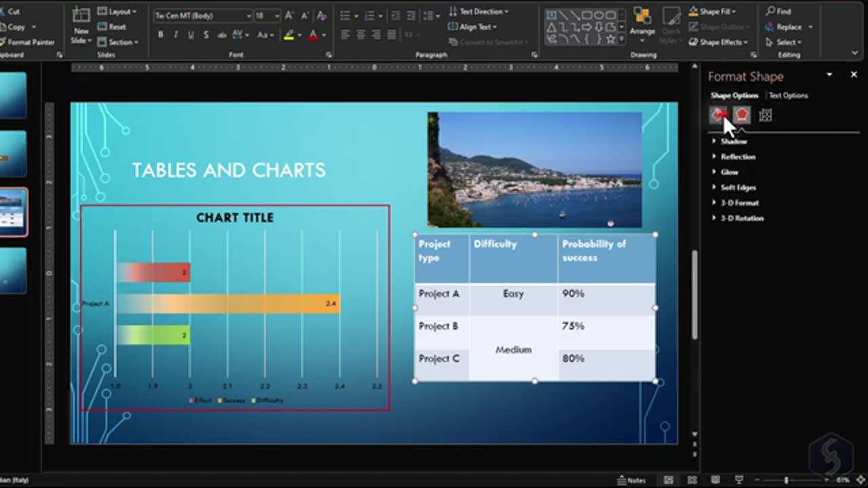
Task: Open the font name dropdown
Action: [248, 15]
